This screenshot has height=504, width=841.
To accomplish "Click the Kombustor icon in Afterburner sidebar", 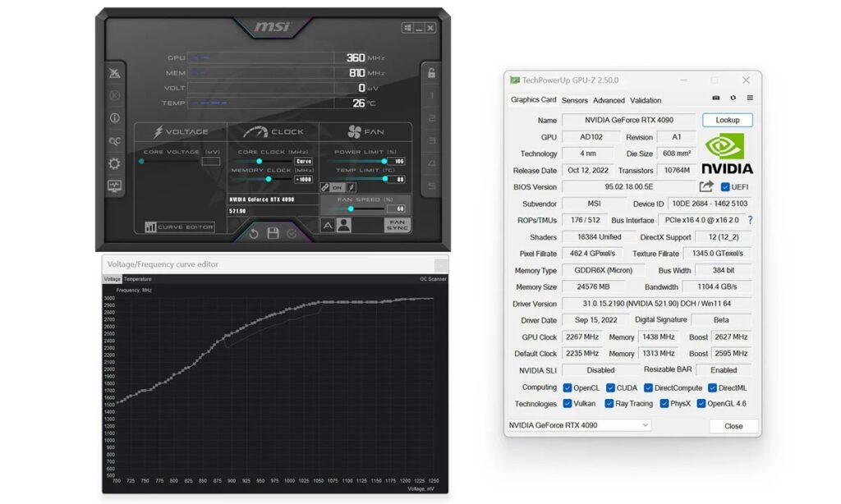I will [x=114, y=95].
